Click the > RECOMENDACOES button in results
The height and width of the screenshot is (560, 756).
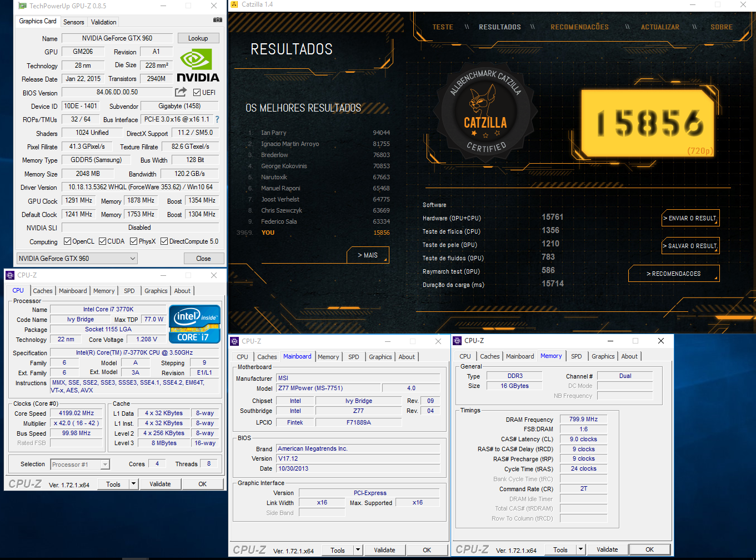(x=674, y=274)
